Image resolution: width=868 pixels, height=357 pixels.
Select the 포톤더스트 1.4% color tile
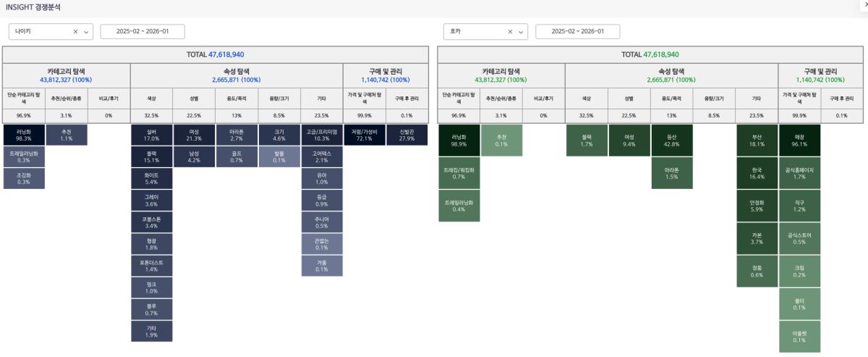pos(152,265)
